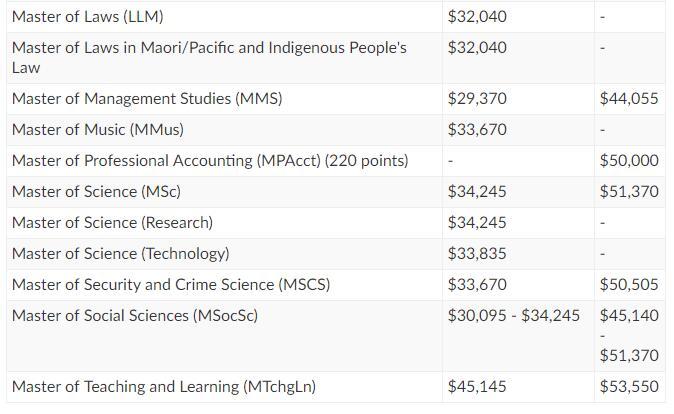Select Master of Teaching and Learning (MTchgLn)
This screenshot has height=414, width=674.
coord(164,386)
